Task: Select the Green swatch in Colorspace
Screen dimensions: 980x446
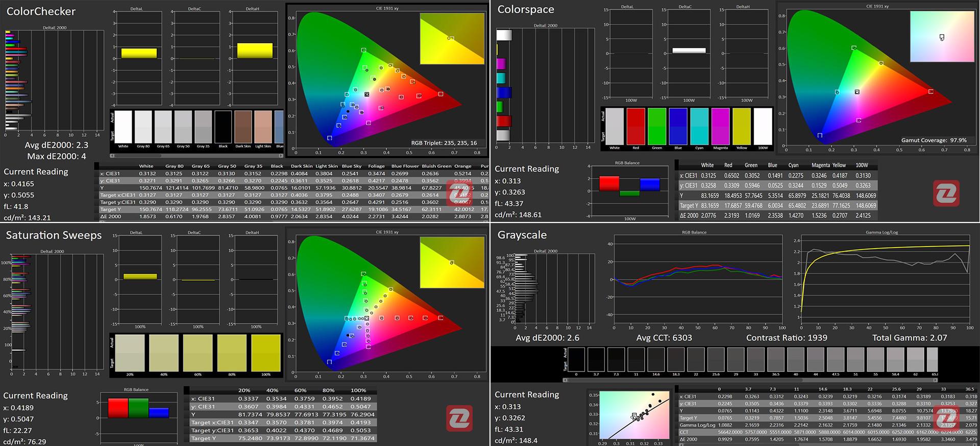Action: pos(657,126)
